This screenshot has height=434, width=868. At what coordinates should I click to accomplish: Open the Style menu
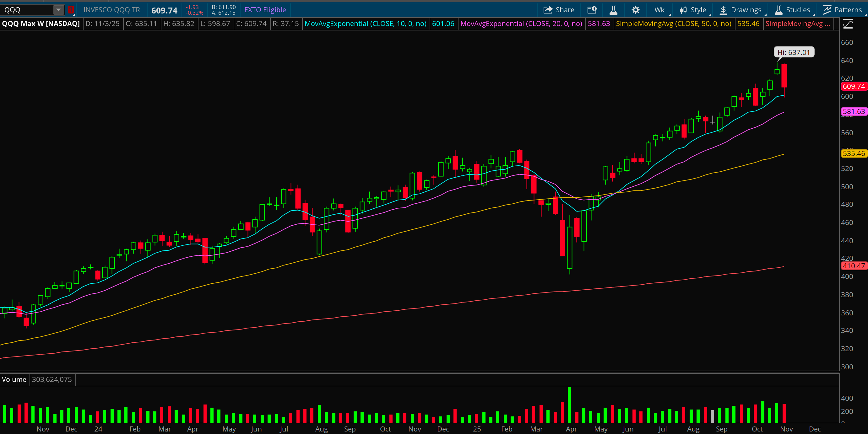coord(698,10)
